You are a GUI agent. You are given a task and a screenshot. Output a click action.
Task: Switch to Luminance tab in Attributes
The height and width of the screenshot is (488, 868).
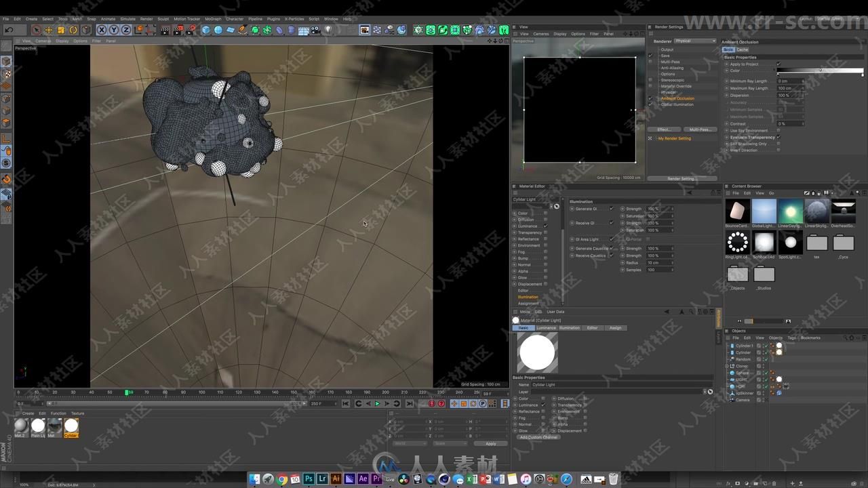pyautogui.click(x=546, y=328)
